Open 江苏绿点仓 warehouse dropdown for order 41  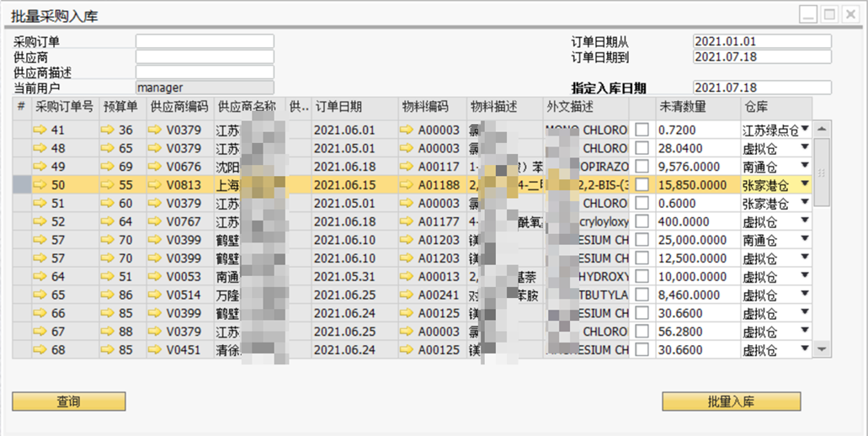tap(805, 129)
